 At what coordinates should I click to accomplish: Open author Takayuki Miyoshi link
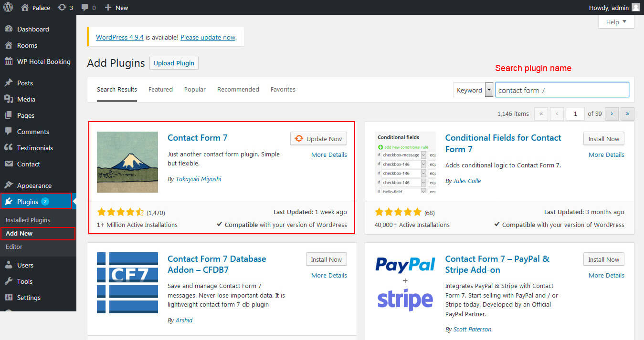pyautogui.click(x=199, y=179)
